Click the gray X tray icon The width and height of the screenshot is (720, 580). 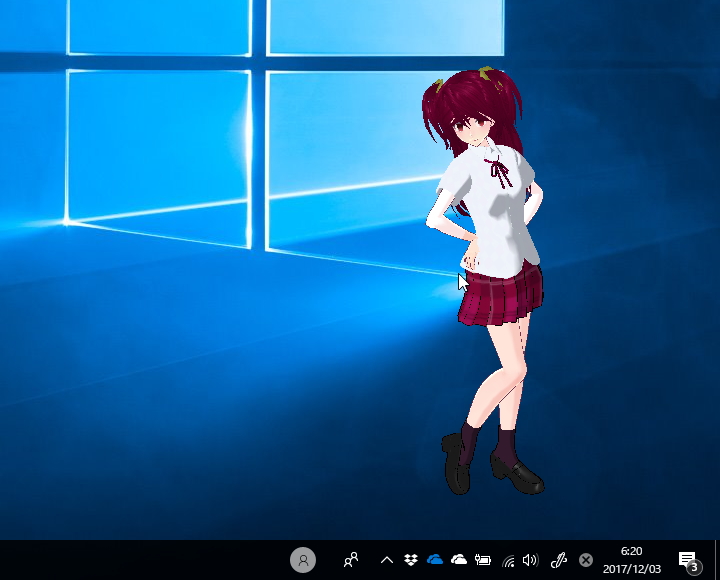click(x=586, y=560)
